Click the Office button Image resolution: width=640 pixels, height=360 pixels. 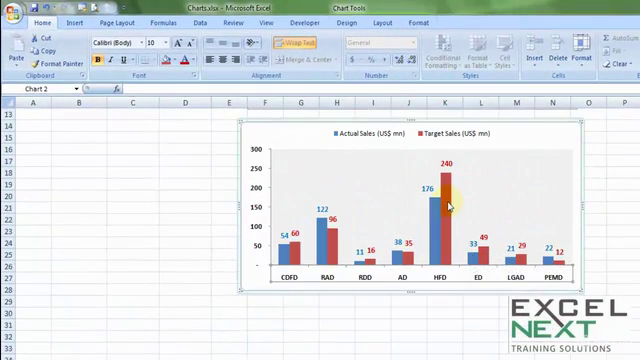[x=12, y=13]
